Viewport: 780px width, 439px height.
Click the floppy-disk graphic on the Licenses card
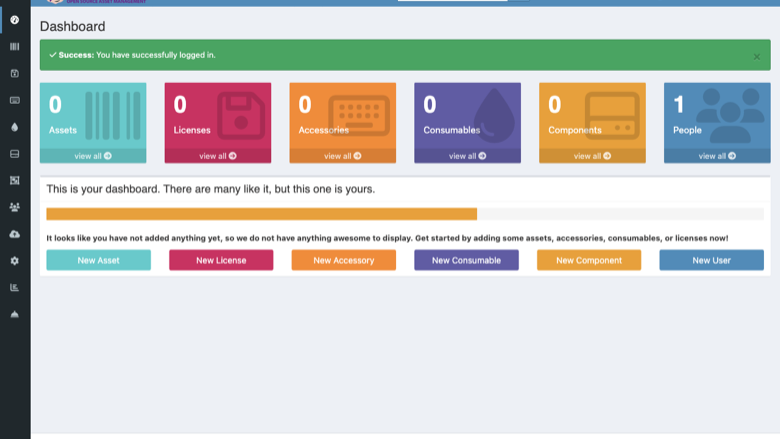[241, 115]
